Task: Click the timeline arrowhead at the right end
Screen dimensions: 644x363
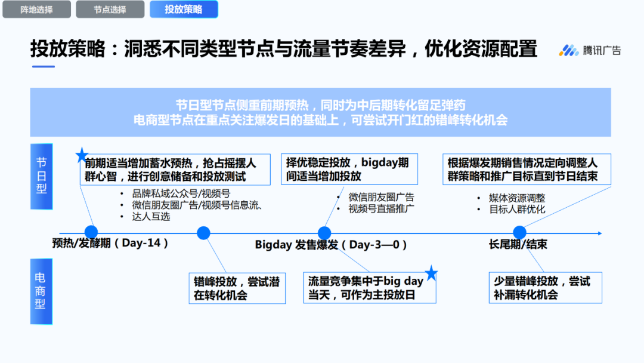Action: point(600,233)
